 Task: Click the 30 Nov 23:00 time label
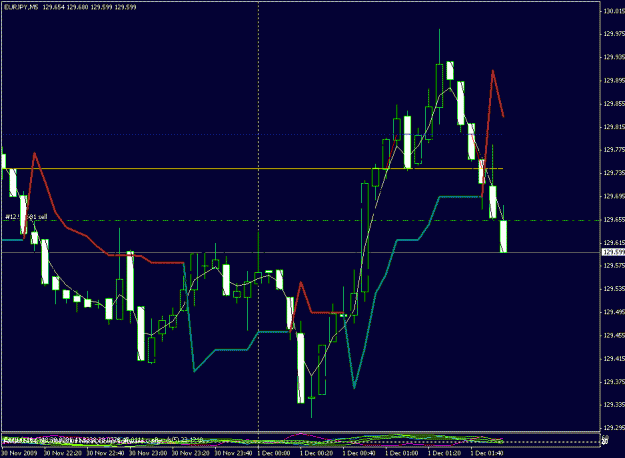tap(148, 453)
